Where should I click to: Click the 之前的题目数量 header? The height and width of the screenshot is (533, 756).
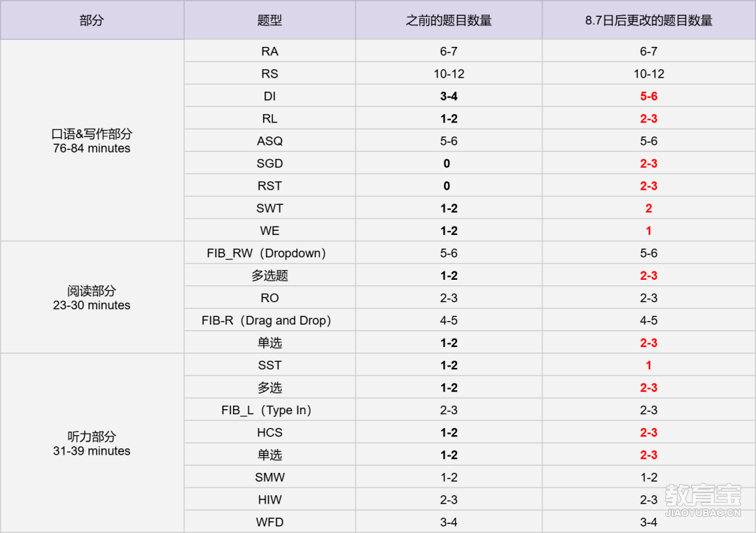point(449,20)
